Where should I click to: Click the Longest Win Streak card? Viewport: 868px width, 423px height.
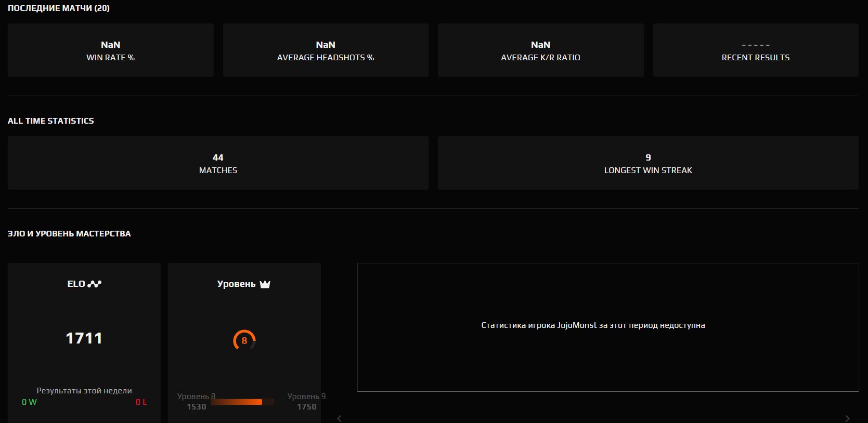(x=648, y=163)
